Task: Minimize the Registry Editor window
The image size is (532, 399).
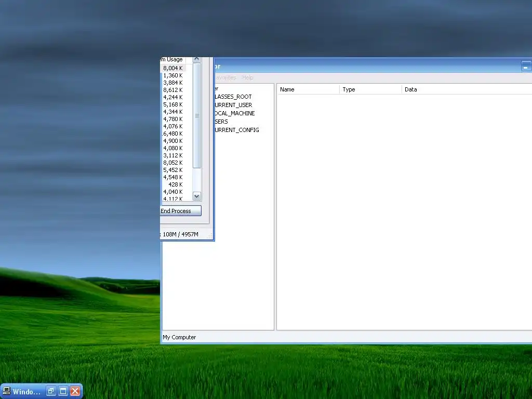Action: pos(526,66)
